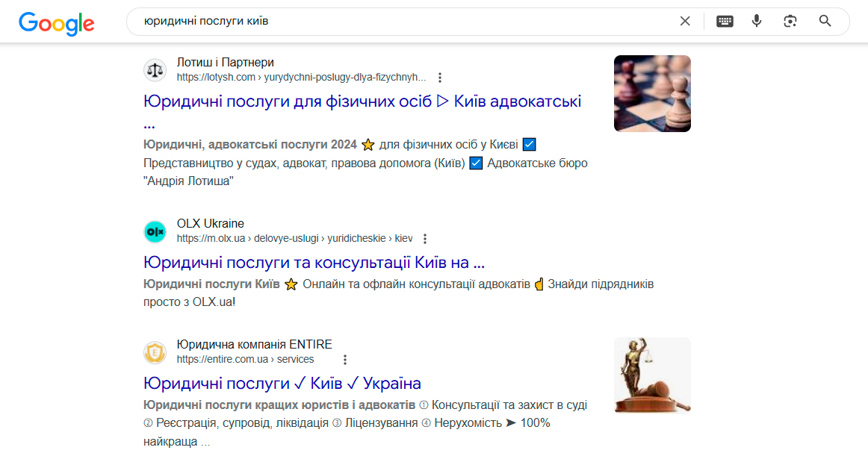Click snippet Юридичні послуги кращих юристів і адвокатів
This screenshot has height=462, width=868.
pyautogui.click(x=279, y=405)
